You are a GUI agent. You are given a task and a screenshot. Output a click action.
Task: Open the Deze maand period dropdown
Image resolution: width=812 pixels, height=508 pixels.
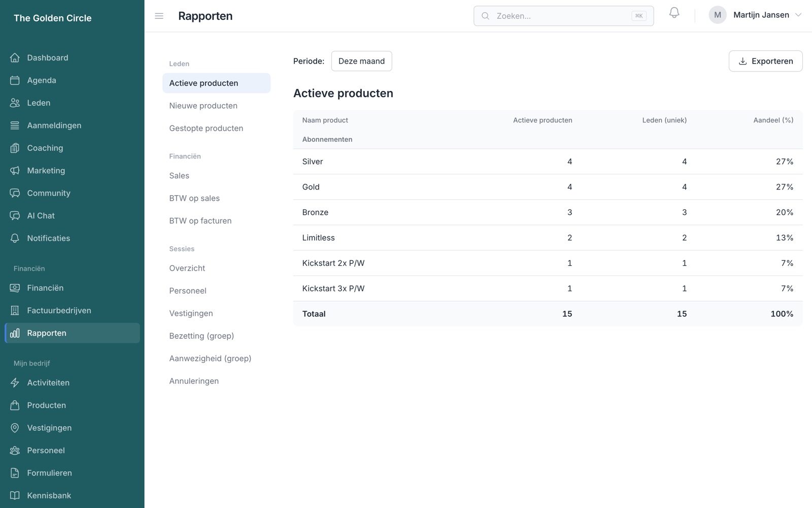click(x=361, y=61)
